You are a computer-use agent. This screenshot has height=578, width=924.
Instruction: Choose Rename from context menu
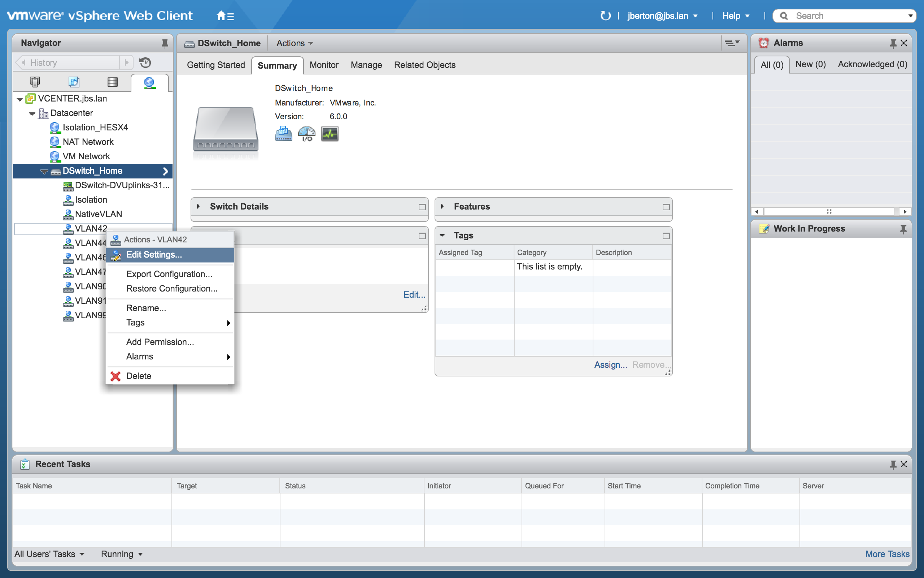click(x=170, y=308)
